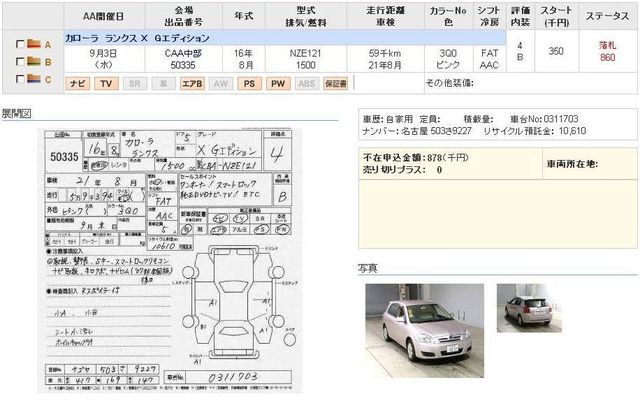The height and width of the screenshot is (401, 640).
Task: Click the エアB airbag badge
Action: pyautogui.click(x=192, y=84)
